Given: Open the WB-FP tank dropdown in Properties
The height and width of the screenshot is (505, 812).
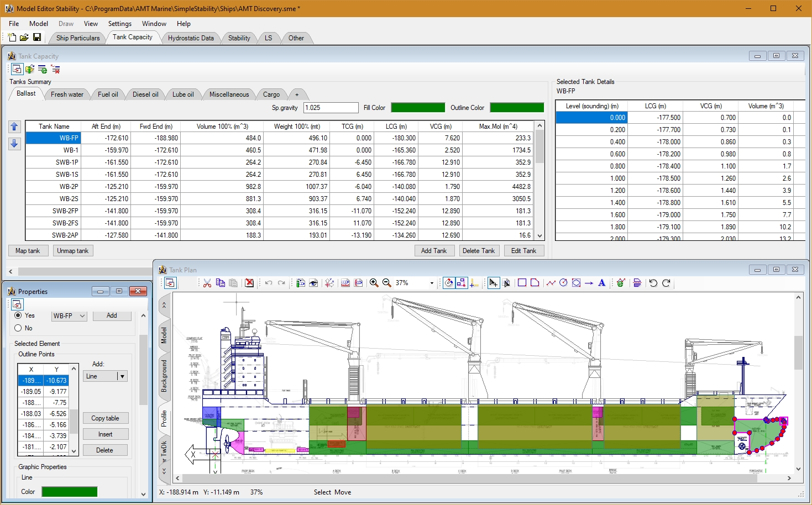Looking at the screenshot, I should 82,316.
